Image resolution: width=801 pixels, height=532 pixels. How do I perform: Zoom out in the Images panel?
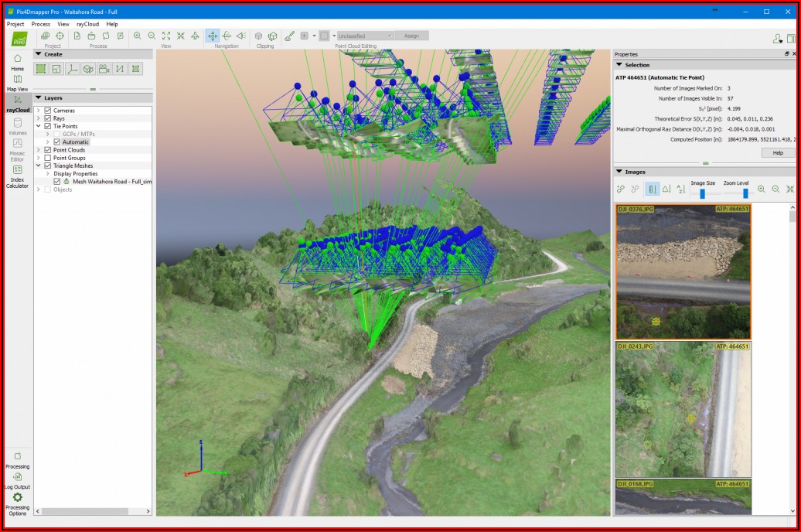(x=775, y=189)
